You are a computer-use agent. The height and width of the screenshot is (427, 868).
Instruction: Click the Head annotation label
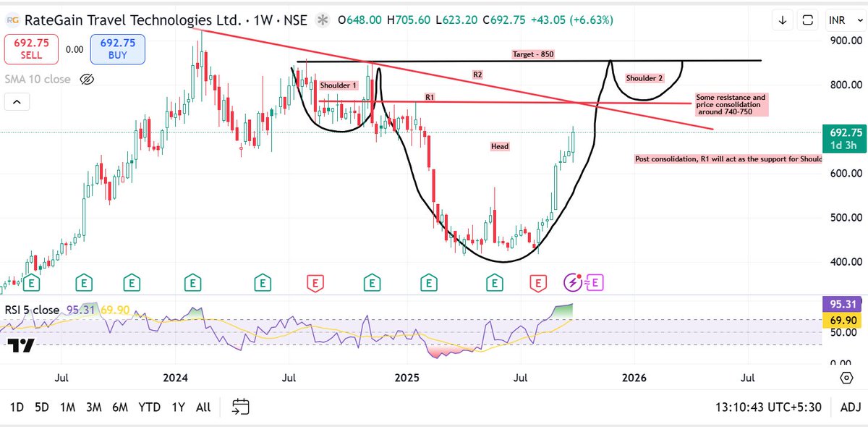click(500, 146)
